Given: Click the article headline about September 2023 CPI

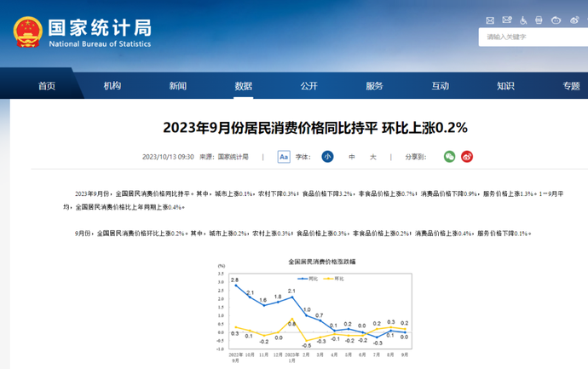Looking at the screenshot, I should point(315,128).
